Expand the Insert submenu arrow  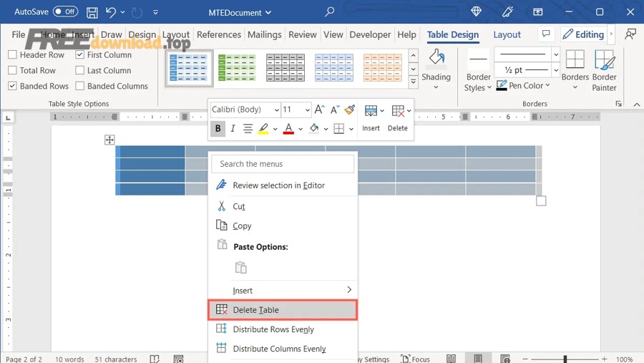pos(349,290)
